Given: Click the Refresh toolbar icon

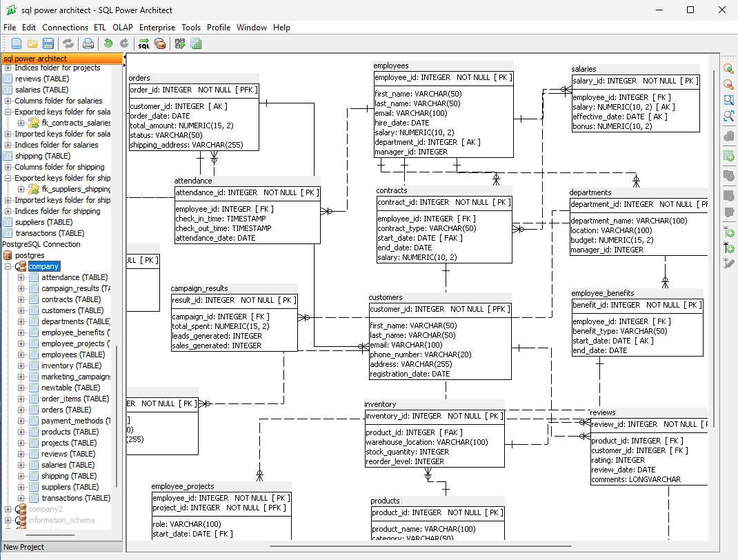Looking at the screenshot, I should (x=68, y=43).
